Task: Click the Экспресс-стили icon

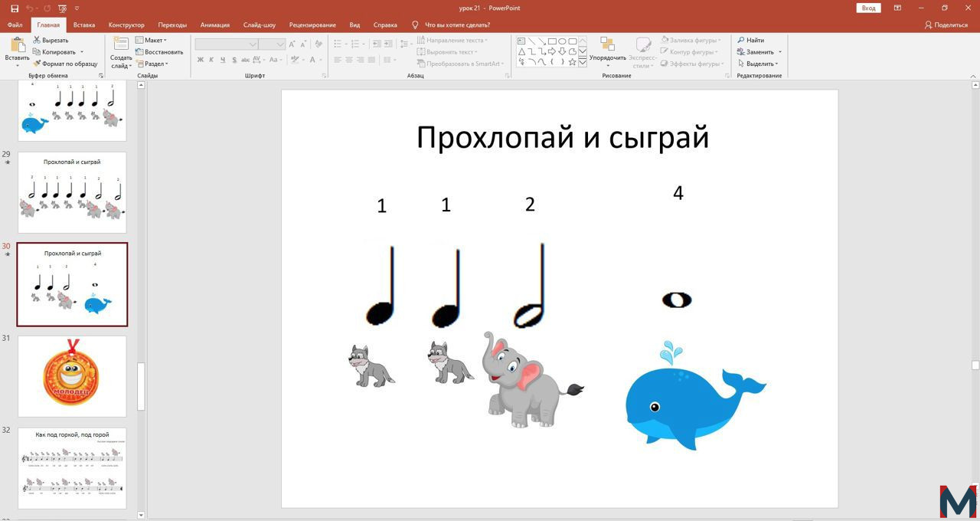Action: pos(643,44)
